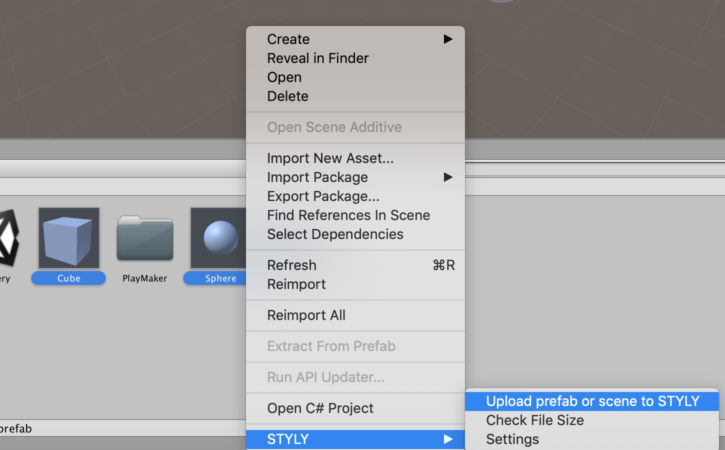Expand the Import Package submenu arrow
Viewport: 725px width, 450px height.
tap(448, 177)
